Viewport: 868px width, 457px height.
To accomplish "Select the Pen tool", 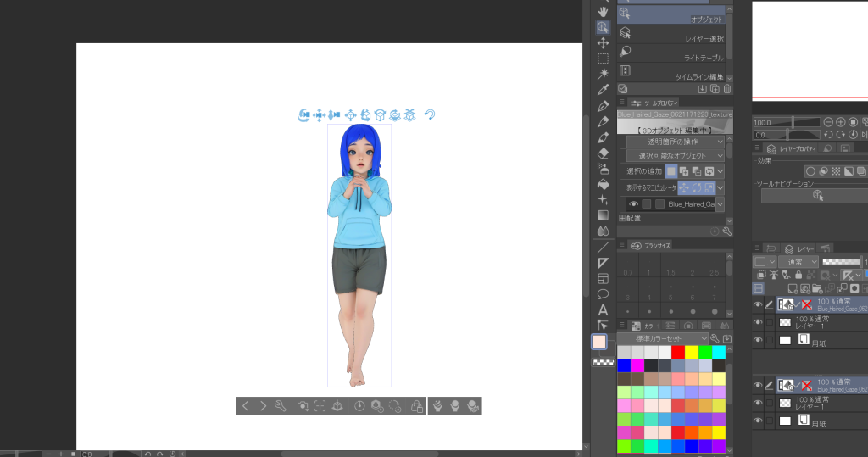I will [603, 106].
